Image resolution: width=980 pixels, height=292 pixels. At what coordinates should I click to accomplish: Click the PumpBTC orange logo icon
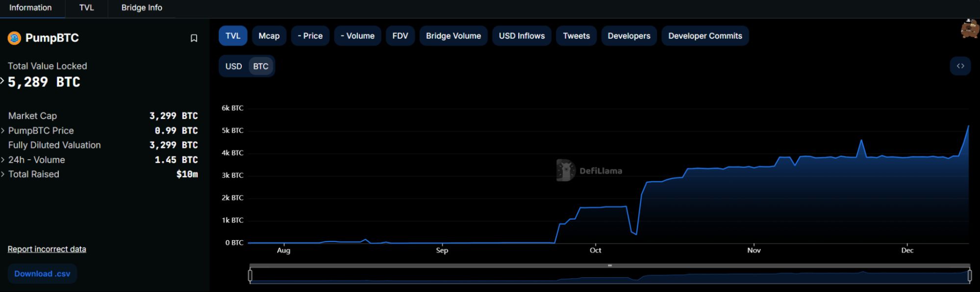point(14,38)
